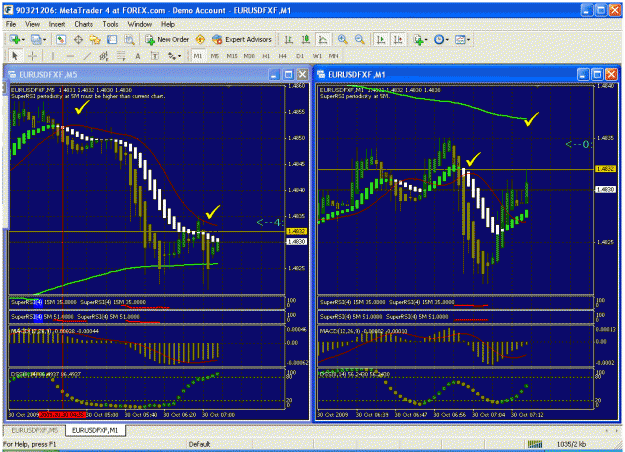
Task: Open the Profiles toolbar icon
Action: pos(36,39)
